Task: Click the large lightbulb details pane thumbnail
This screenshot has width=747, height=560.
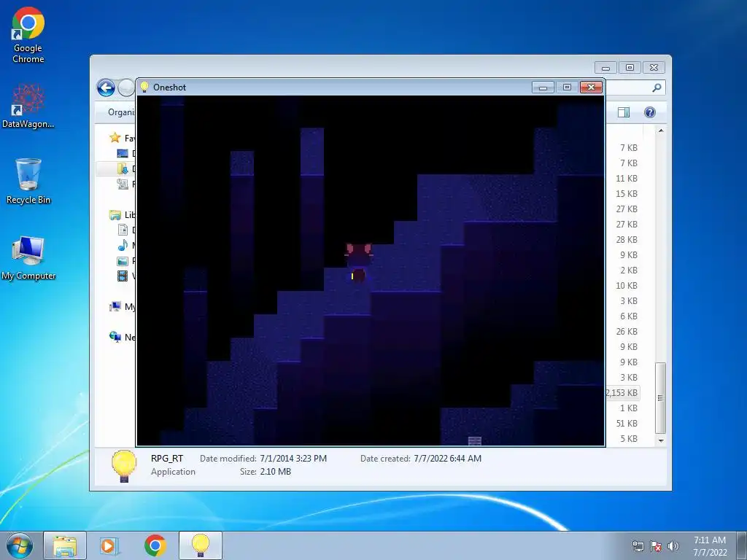Action: [124, 466]
